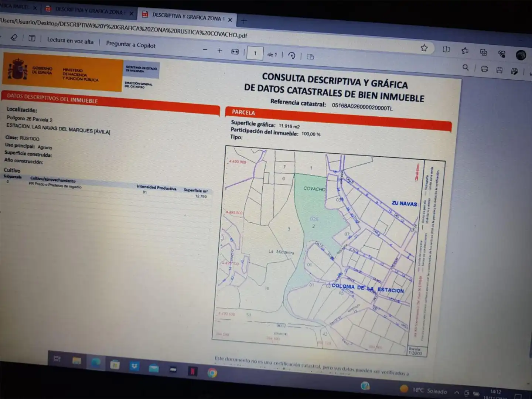Open split screen icon in Edge
The image size is (532, 399).
click(446, 49)
